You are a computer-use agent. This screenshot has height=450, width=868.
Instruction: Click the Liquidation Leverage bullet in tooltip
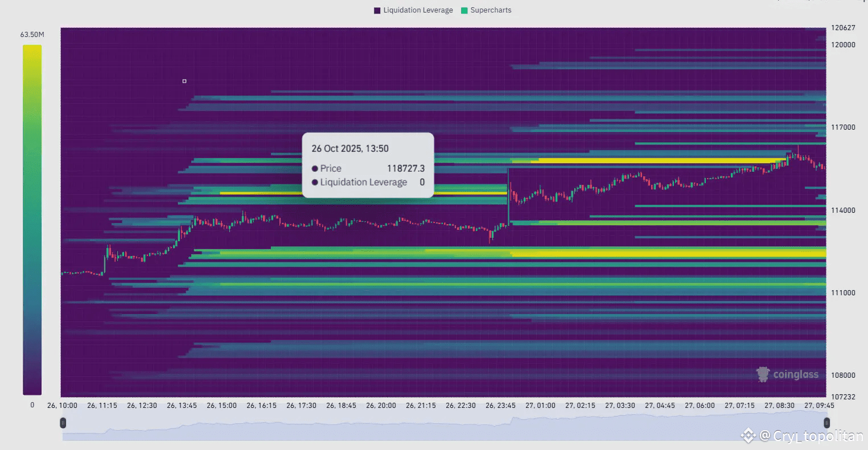coord(315,183)
